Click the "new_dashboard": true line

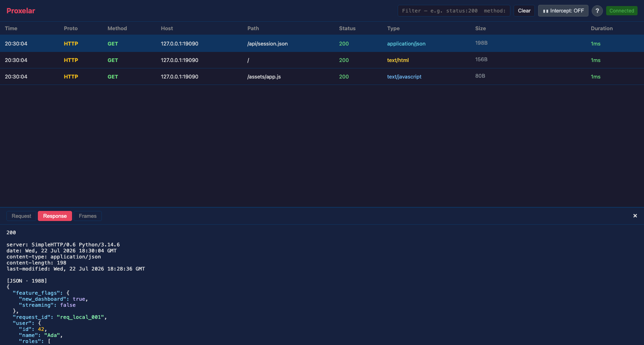coord(54,299)
